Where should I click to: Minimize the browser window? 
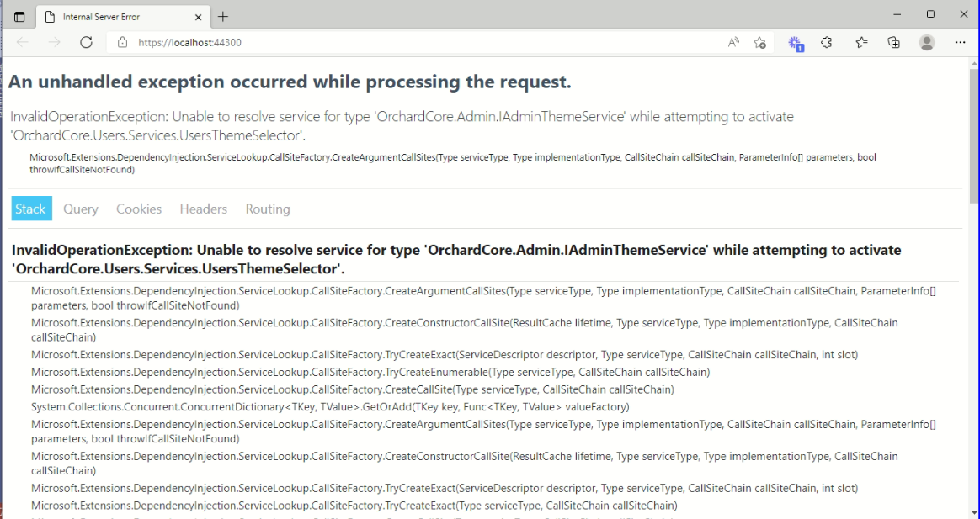coord(897,14)
